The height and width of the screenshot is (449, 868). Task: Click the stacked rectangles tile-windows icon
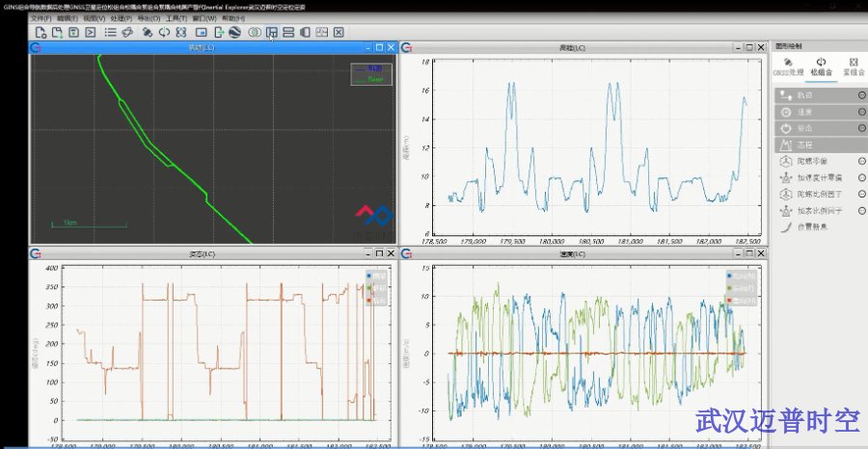[x=288, y=32]
